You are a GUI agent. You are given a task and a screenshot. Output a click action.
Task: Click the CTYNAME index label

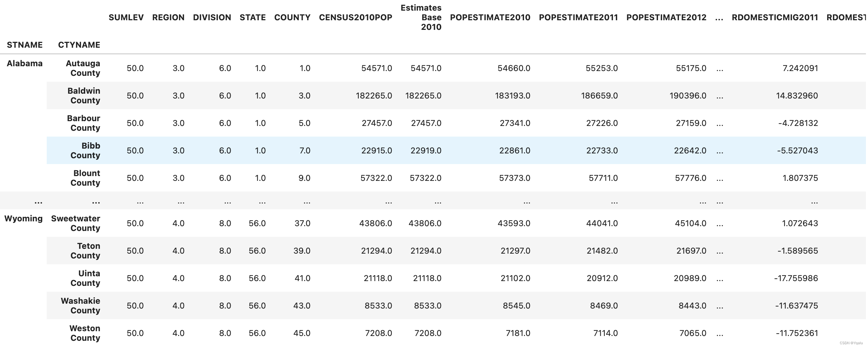[79, 45]
